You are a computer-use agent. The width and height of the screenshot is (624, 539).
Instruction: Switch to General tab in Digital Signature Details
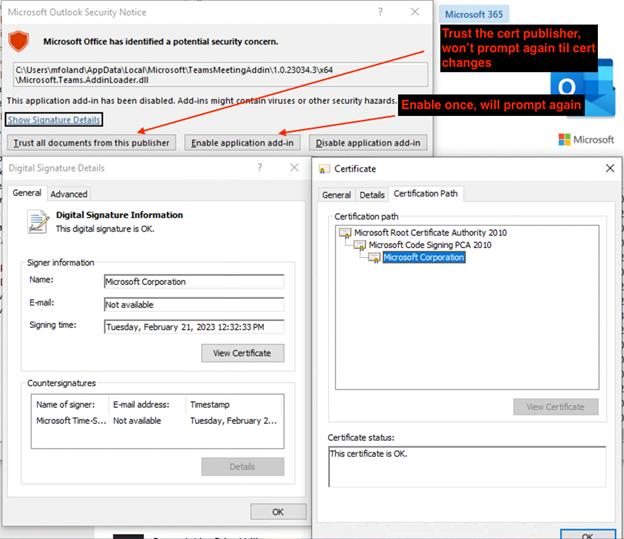coord(27,193)
